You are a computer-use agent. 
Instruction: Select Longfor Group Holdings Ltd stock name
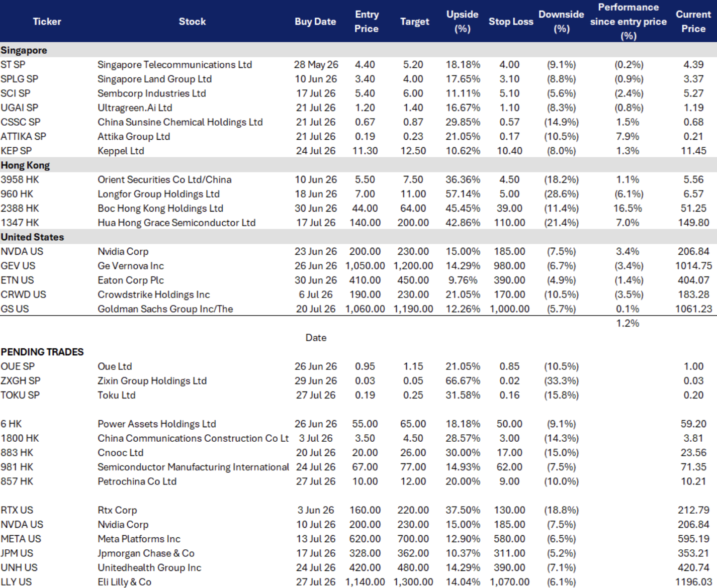pos(158,194)
